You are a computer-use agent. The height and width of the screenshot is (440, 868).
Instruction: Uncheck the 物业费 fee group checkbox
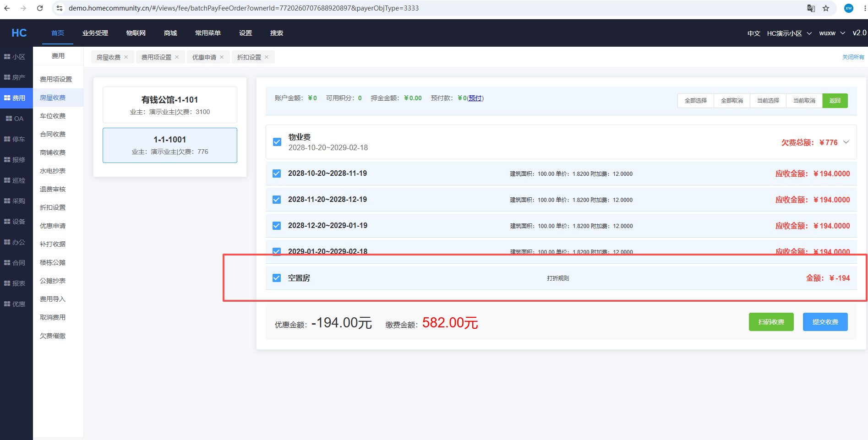[277, 142]
